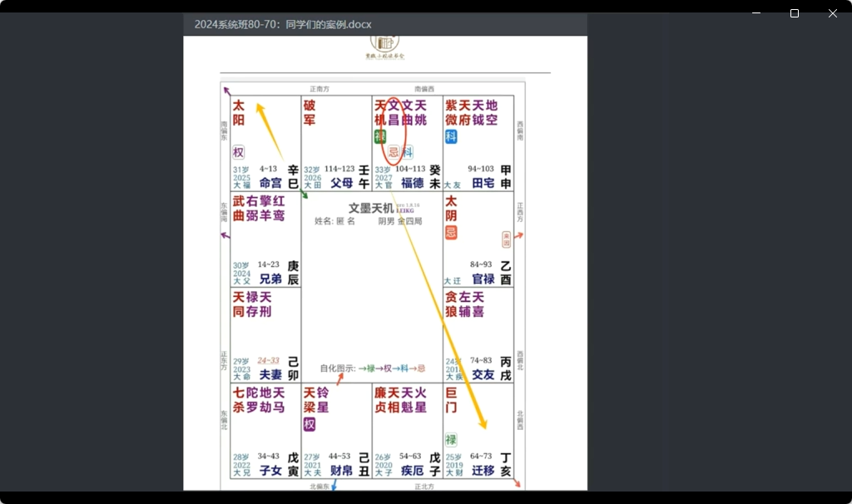852x504 pixels.
Task: Click the 阴男 金四局 text
Action: pyautogui.click(x=400, y=221)
